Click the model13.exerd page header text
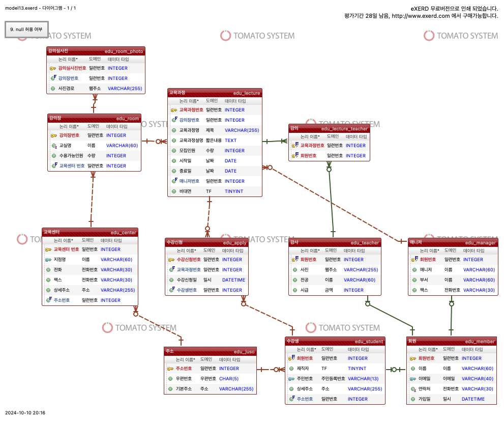The image size is (504, 421). [41, 8]
